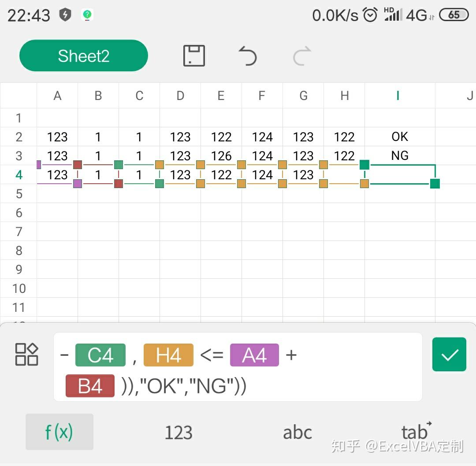This screenshot has width=476, height=466.
Task: Select row 7 header
Action: coord(19,232)
